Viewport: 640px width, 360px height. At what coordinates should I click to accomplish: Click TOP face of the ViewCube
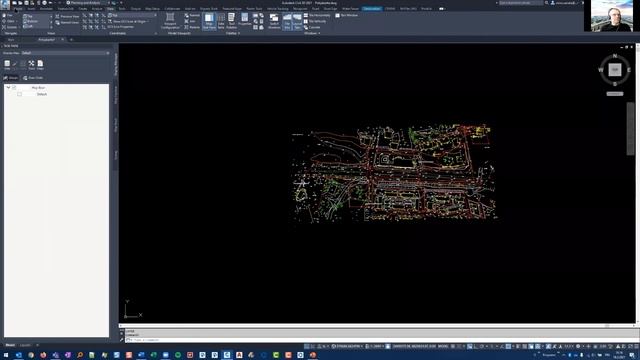click(x=615, y=70)
